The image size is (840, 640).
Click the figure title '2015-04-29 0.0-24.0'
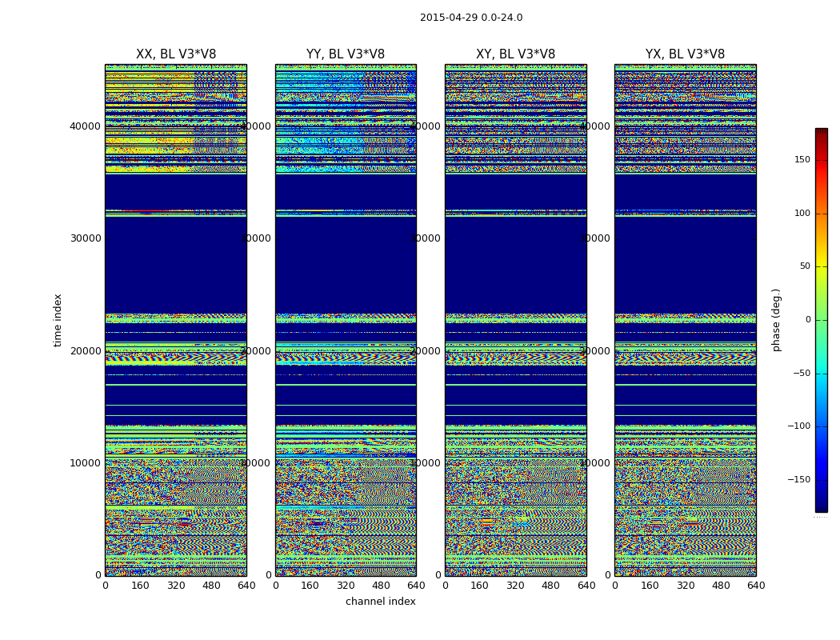click(x=471, y=18)
